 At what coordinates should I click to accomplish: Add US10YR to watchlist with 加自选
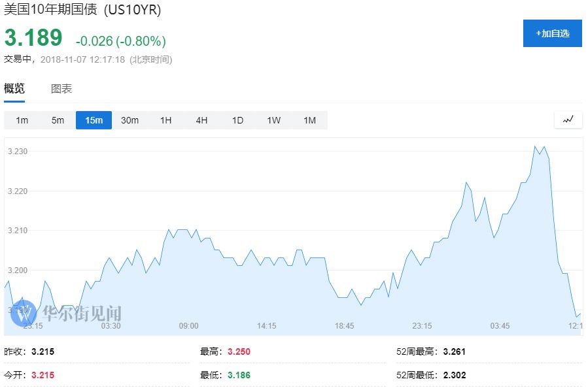[x=552, y=33]
